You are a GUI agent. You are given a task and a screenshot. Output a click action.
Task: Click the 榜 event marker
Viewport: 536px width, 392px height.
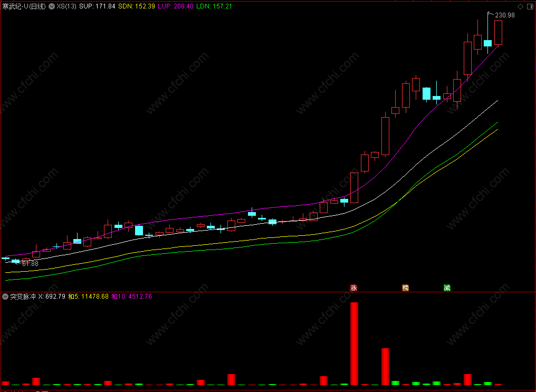click(x=405, y=288)
